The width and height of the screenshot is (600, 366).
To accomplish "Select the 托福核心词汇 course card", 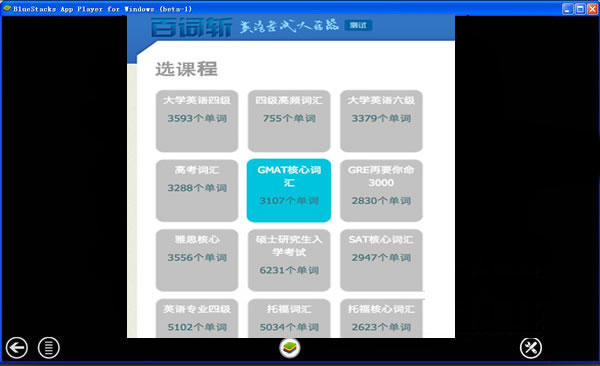I will click(x=381, y=319).
